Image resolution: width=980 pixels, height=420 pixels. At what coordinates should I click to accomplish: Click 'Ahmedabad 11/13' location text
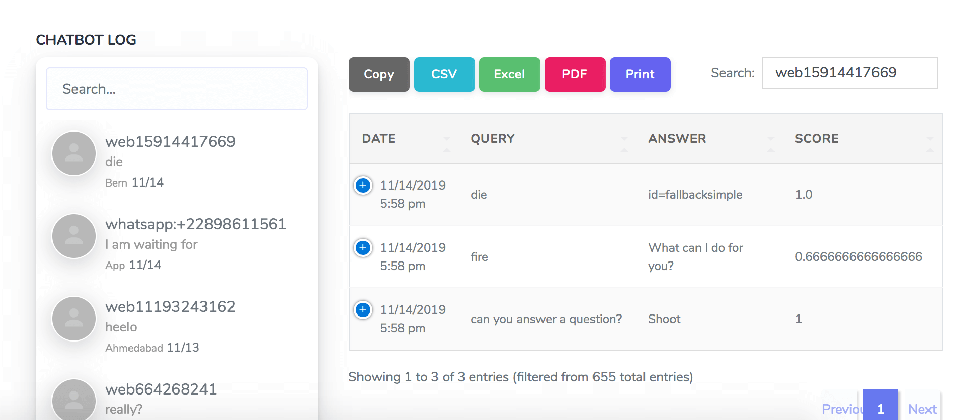pyautogui.click(x=152, y=348)
